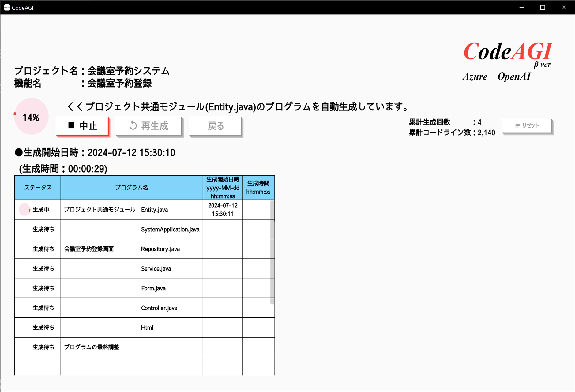
Task: Click the 生成時間 00:00:29 elapsed timer
Action: tap(63, 169)
